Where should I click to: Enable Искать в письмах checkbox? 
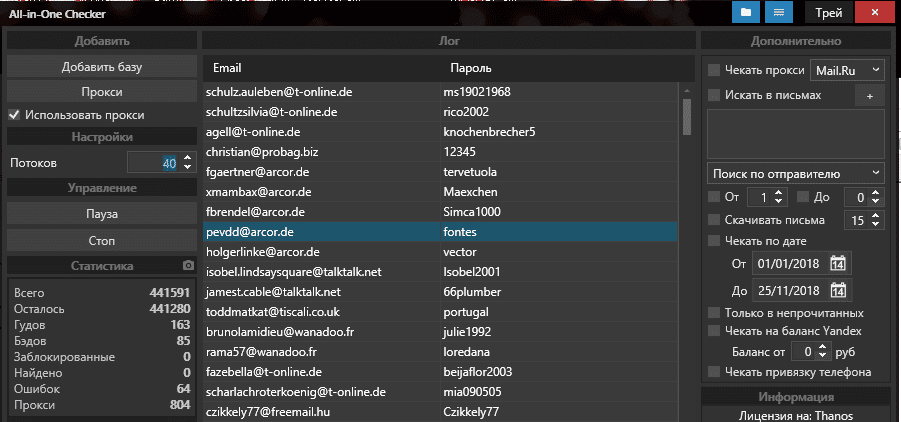click(x=714, y=95)
